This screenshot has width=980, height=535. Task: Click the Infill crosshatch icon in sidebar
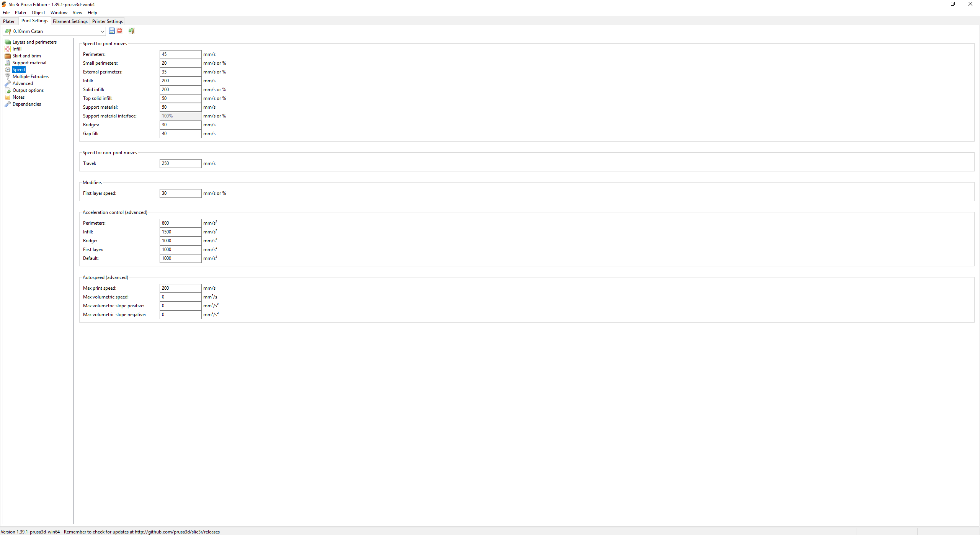8,49
